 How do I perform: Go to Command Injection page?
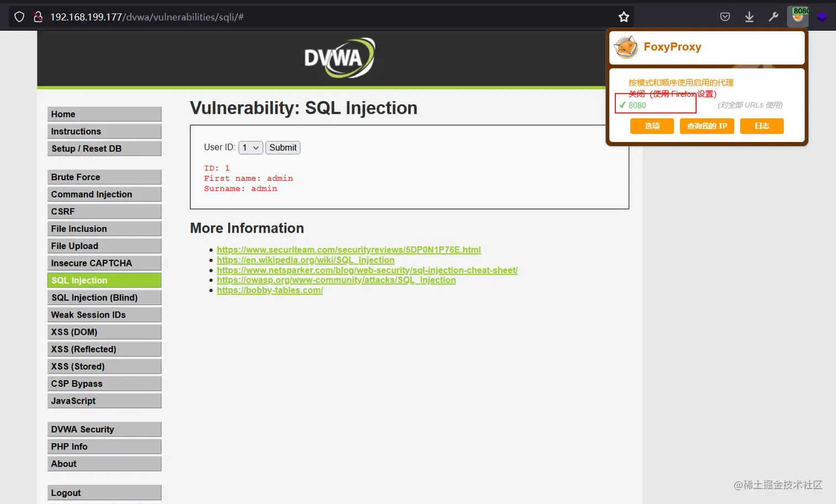coord(104,194)
